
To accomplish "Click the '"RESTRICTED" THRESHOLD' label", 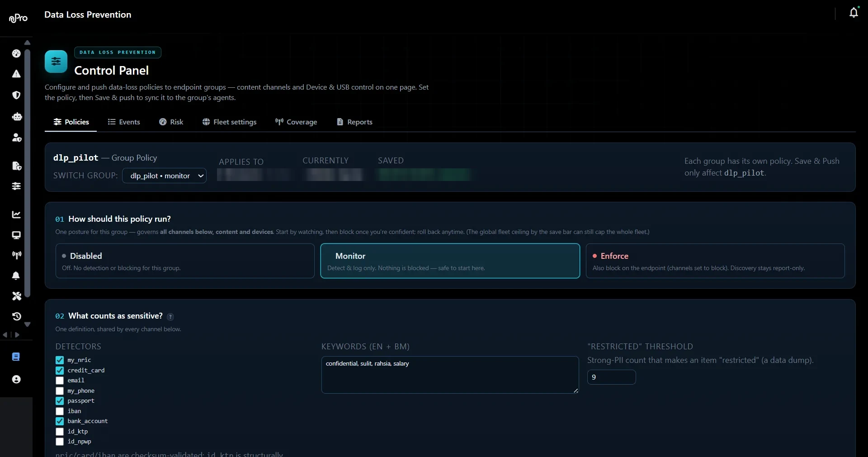I will (640, 347).
